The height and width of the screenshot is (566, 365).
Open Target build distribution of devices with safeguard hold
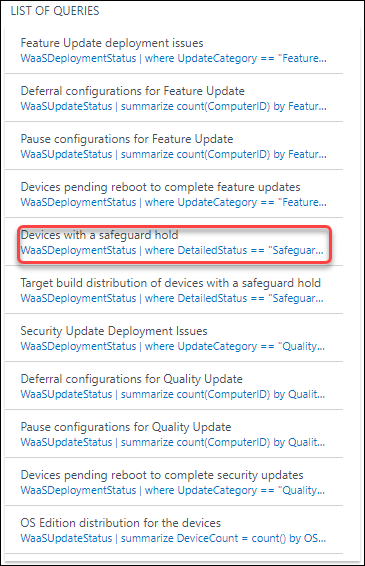(x=170, y=283)
